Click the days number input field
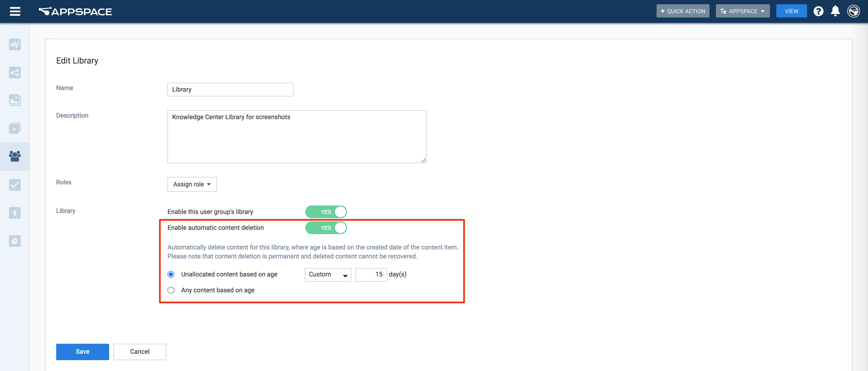This screenshot has width=868, height=371. [x=371, y=275]
